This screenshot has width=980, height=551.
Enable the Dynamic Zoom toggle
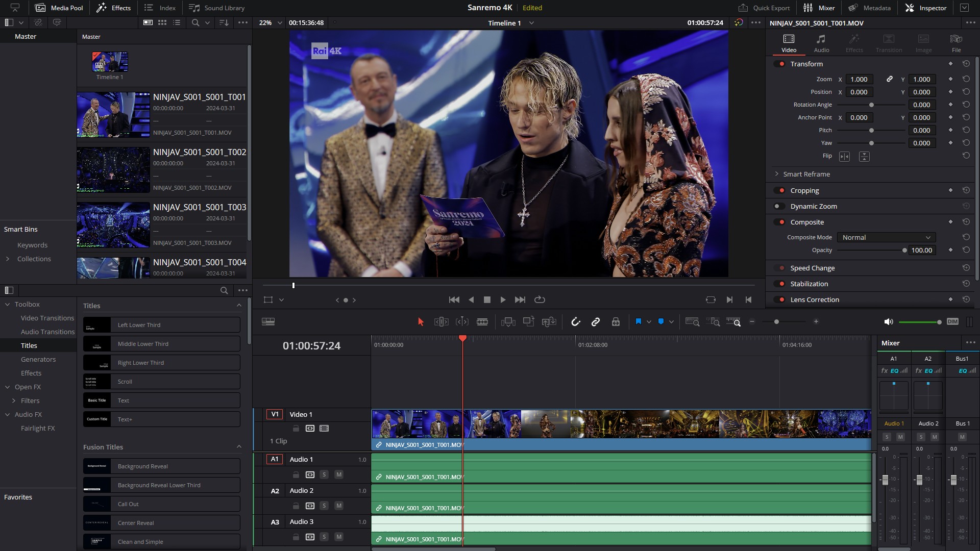[779, 207]
